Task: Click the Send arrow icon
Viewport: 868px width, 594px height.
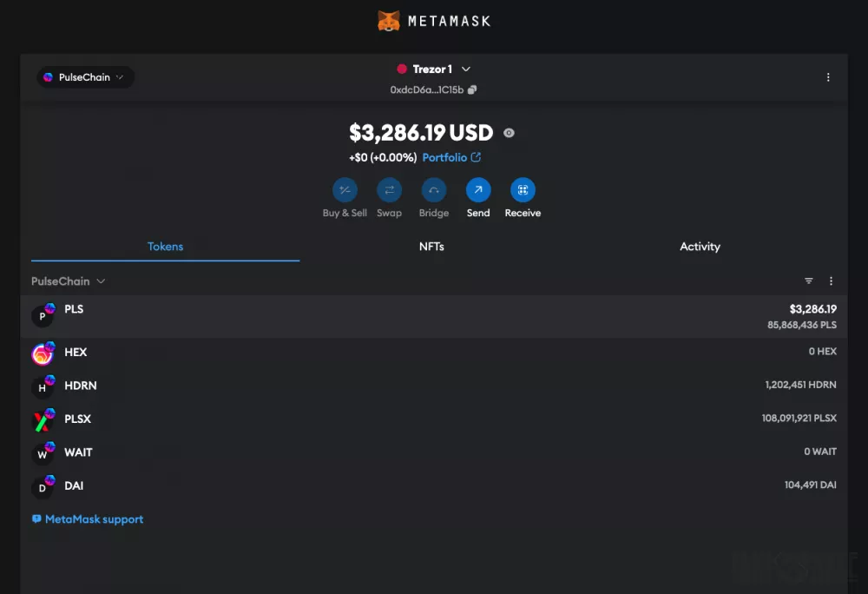Action: [x=478, y=190]
